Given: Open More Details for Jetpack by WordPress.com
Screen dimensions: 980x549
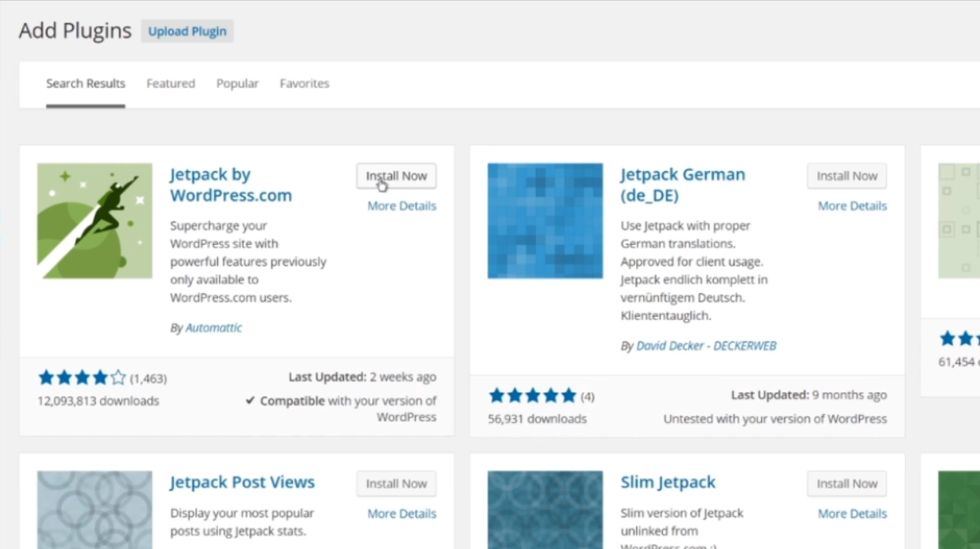Looking at the screenshot, I should 401,206.
